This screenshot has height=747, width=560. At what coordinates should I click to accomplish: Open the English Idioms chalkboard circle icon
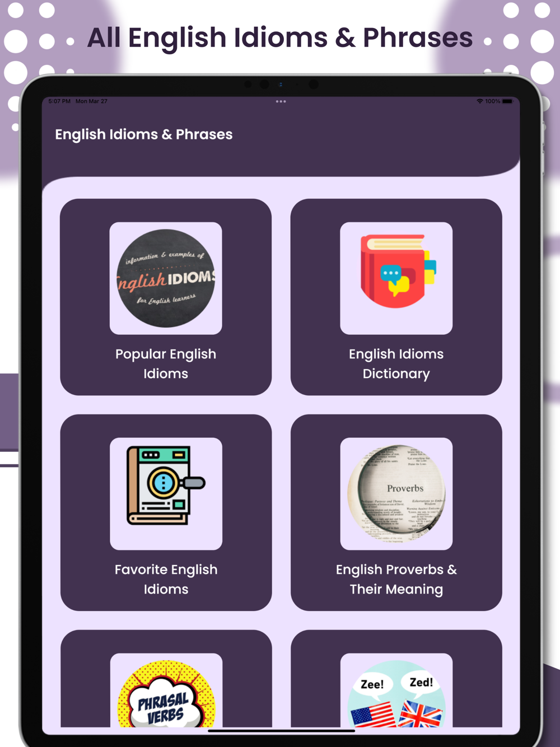(166, 278)
